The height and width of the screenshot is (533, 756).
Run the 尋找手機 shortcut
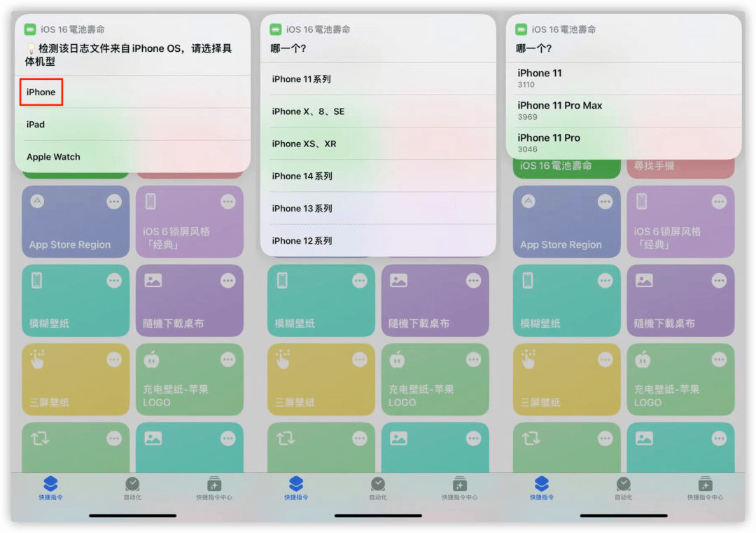coord(680,167)
